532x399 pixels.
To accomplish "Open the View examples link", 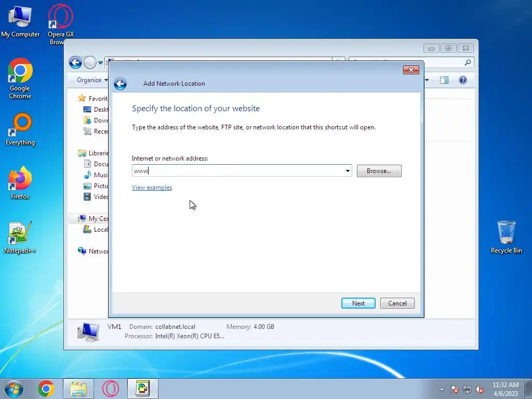I will [x=152, y=188].
